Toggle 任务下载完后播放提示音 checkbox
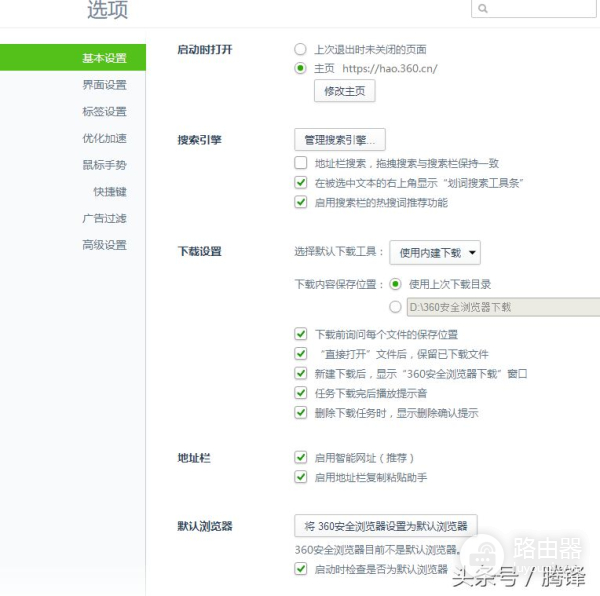 301,393
